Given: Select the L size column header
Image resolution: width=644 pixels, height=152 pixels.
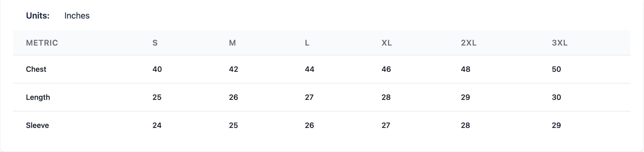Looking at the screenshot, I should coord(307,43).
